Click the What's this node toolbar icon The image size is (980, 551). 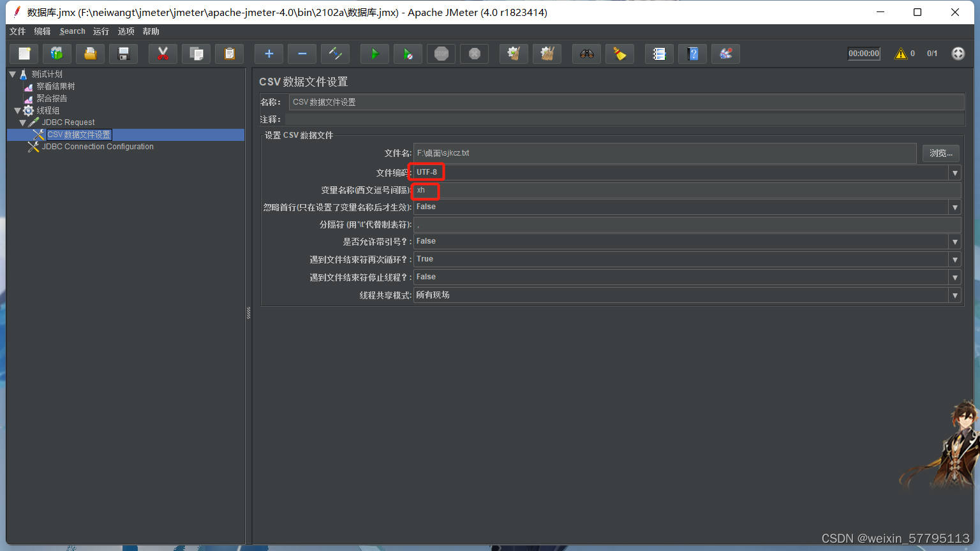click(725, 54)
